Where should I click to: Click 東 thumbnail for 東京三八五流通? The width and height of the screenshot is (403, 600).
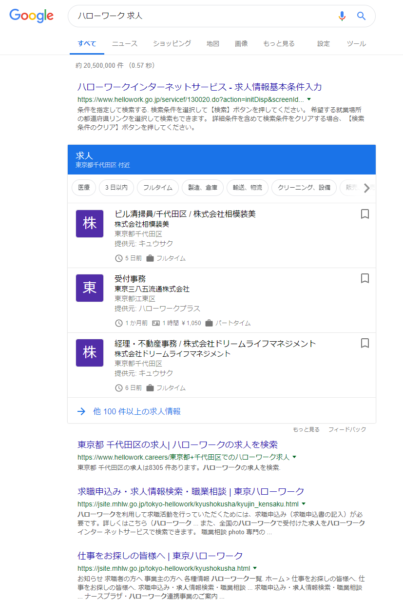(x=90, y=288)
